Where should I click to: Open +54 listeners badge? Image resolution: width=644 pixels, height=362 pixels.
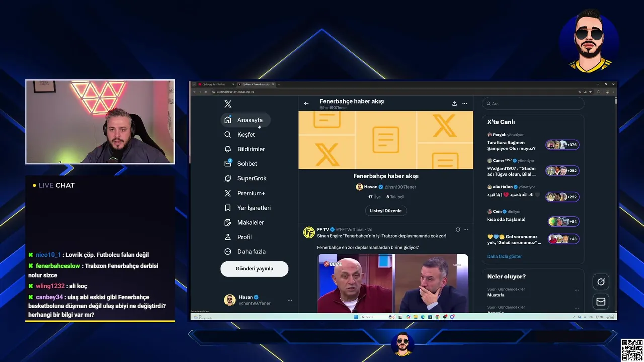(x=563, y=221)
